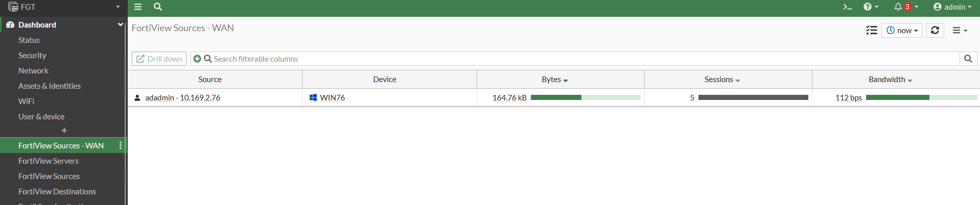This screenshot has width=980, height=205.
Task: Open FortiView Sources - WAN options dots
Action: pyautogui.click(x=121, y=145)
